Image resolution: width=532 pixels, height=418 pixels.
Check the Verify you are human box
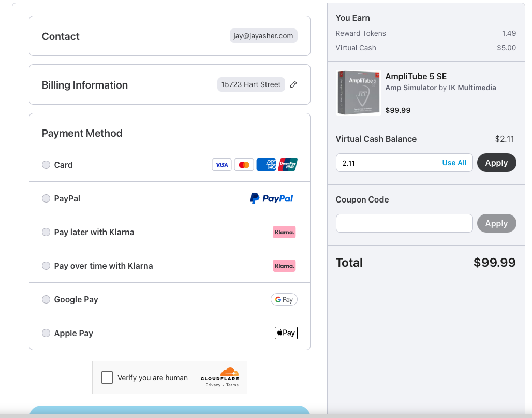107,378
